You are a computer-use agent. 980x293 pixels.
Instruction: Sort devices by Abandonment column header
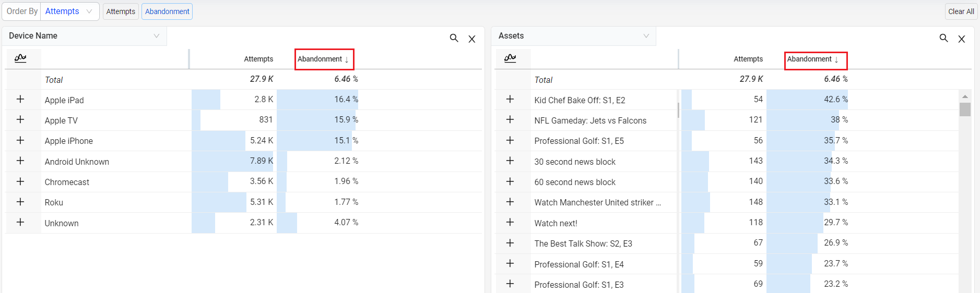(323, 59)
